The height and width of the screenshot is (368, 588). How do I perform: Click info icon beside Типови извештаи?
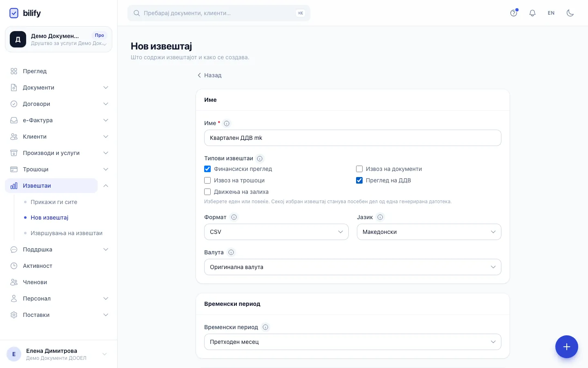coord(260,158)
